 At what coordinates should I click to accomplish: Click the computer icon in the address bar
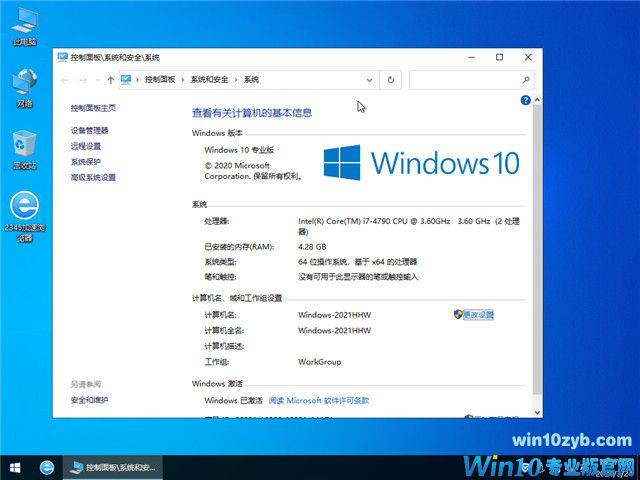[x=126, y=80]
